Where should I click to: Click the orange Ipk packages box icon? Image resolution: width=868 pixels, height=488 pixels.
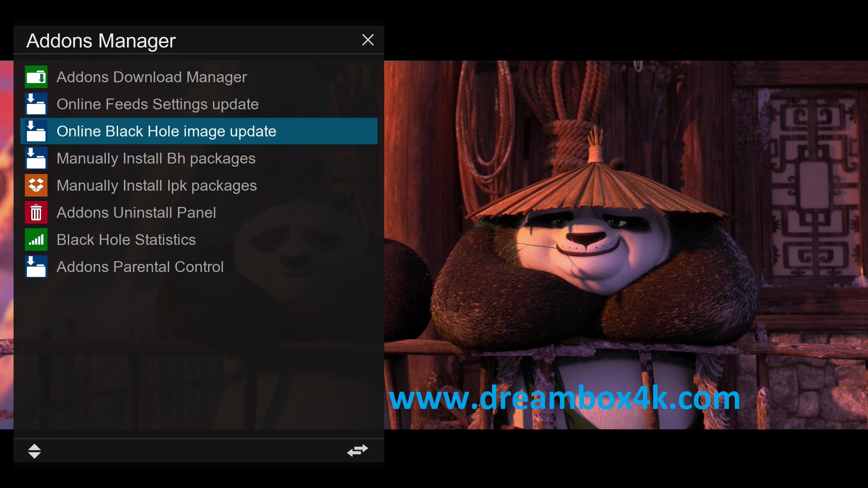click(x=36, y=185)
